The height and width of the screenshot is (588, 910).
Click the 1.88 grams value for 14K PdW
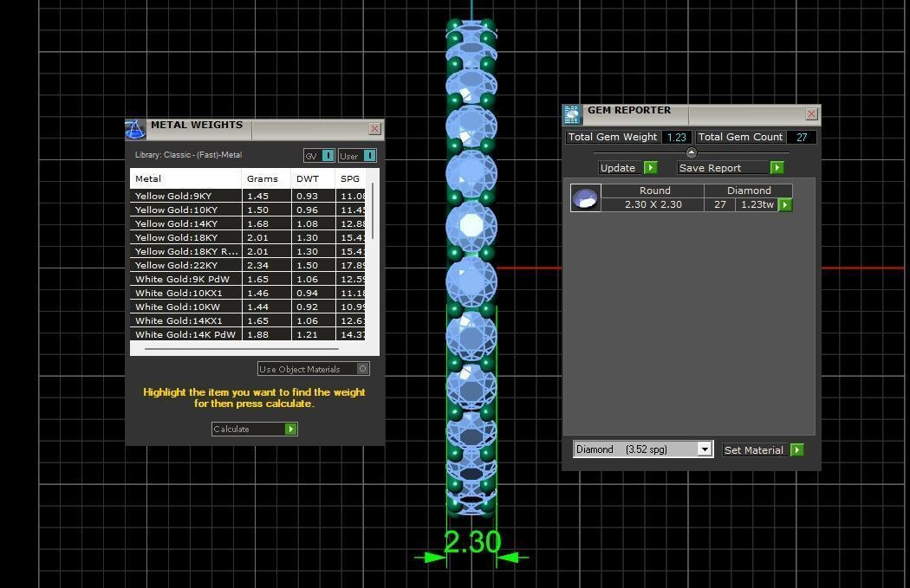point(257,334)
